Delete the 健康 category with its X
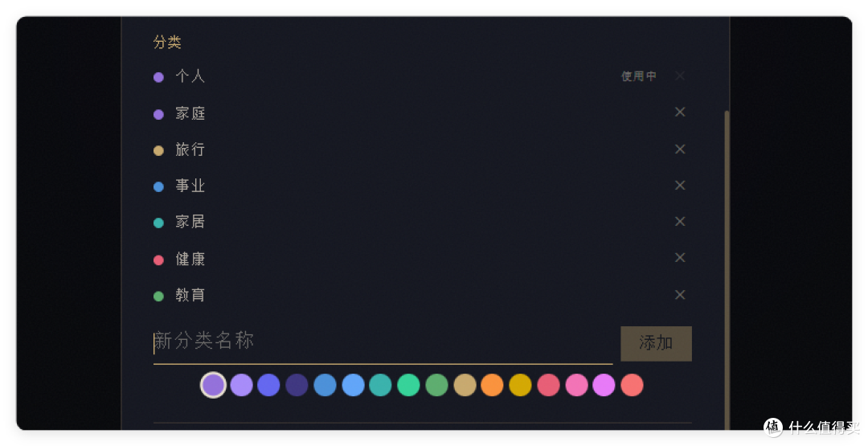The height and width of the screenshot is (446, 868). [680, 258]
